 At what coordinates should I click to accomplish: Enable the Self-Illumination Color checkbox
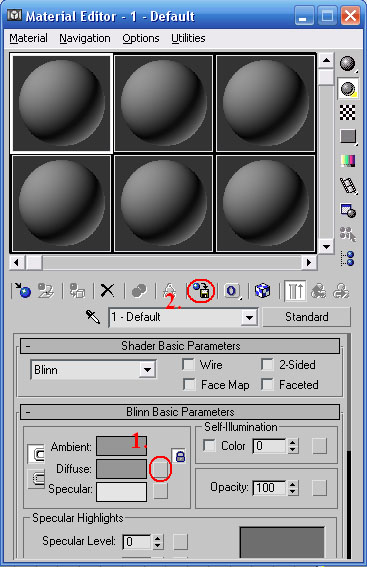tap(209, 446)
